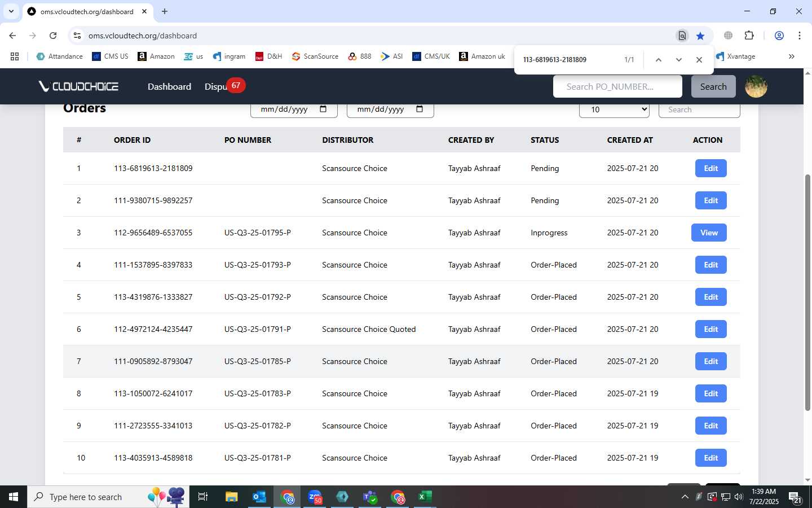812x508 pixels.
Task: Open rows-per-page dropdown showing 10
Action: (614, 110)
